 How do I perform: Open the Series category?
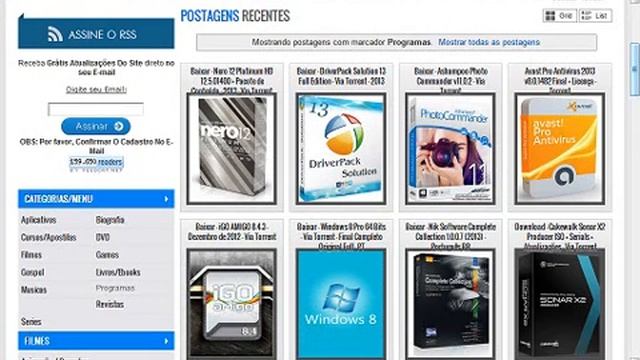pyautogui.click(x=31, y=322)
